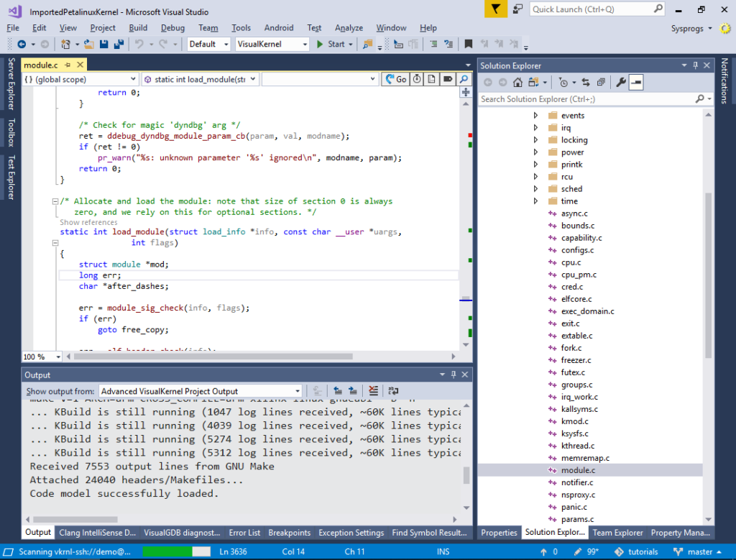Toggle word wrap in the Output window
Viewport: 736px width, 560px height.
click(x=392, y=390)
